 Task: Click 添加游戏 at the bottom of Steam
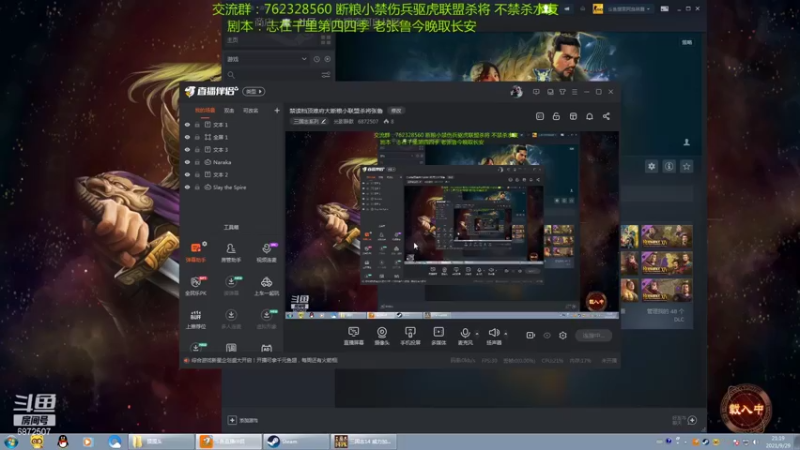[243, 420]
